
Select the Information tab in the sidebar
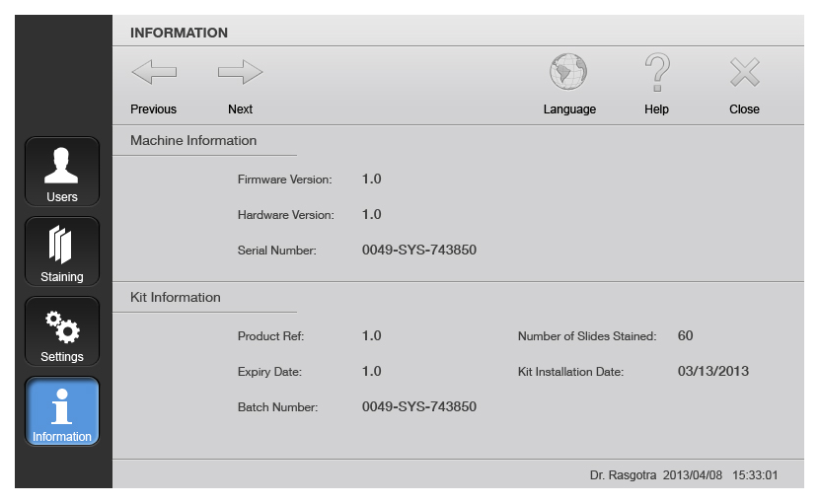click(62, 411)
